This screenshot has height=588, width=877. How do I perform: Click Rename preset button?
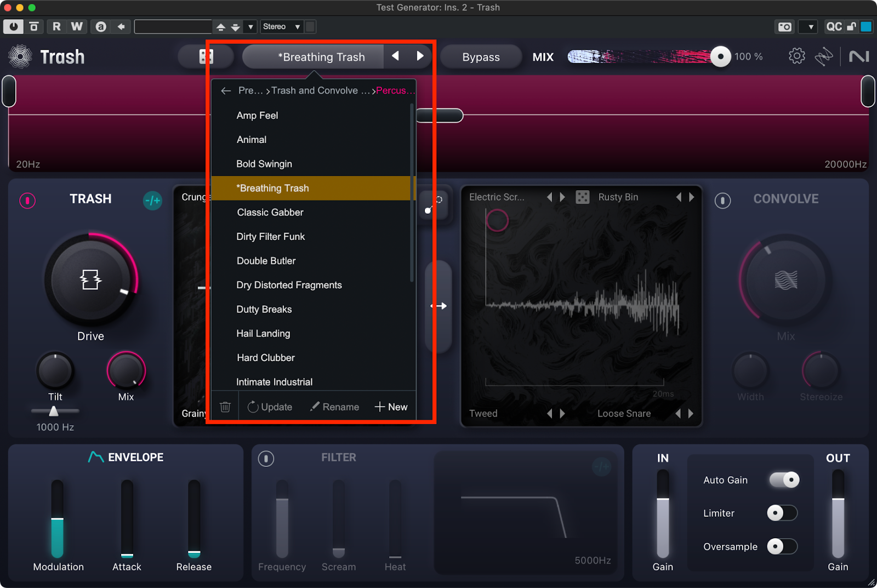(334, 407)
